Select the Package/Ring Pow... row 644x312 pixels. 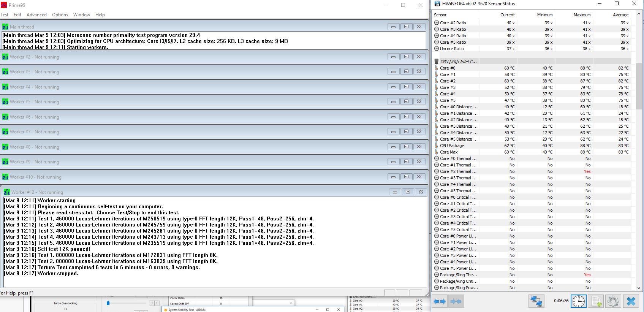(532, 288)
